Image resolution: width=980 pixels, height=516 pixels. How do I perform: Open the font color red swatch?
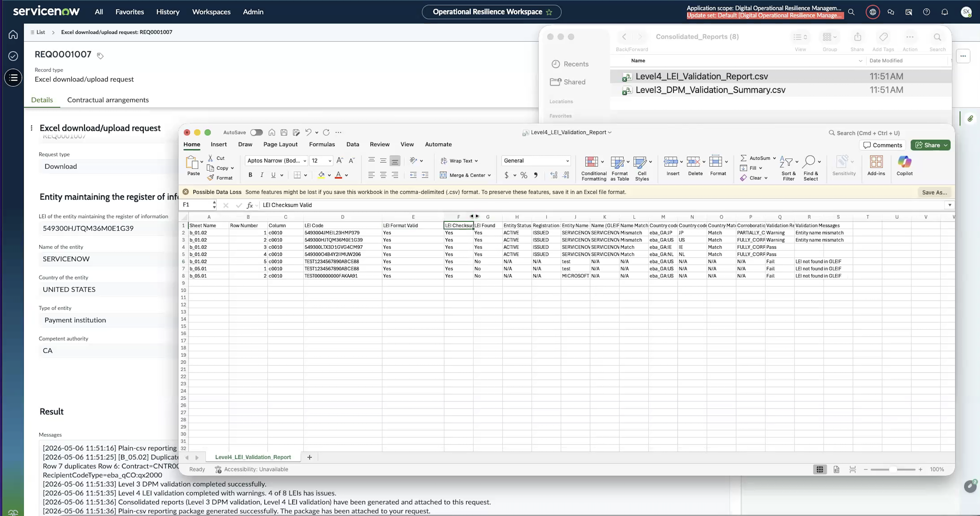pyautogui.click(x=338, y=175)
